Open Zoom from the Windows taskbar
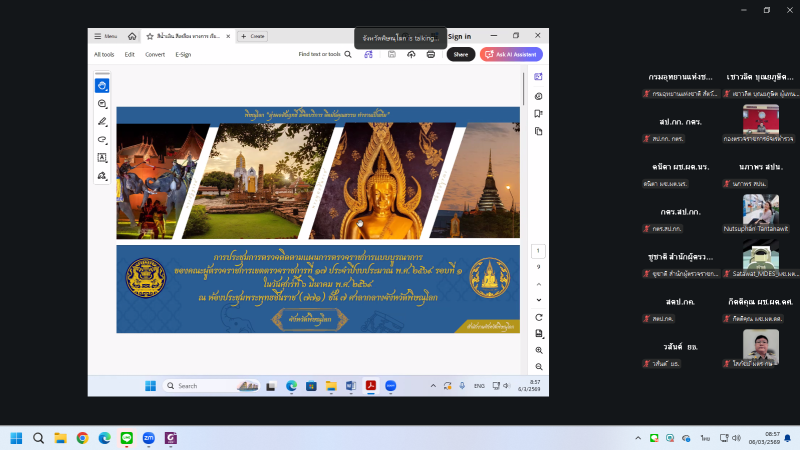Viewport: 800px width, 450px height. (x=148, y=438)
